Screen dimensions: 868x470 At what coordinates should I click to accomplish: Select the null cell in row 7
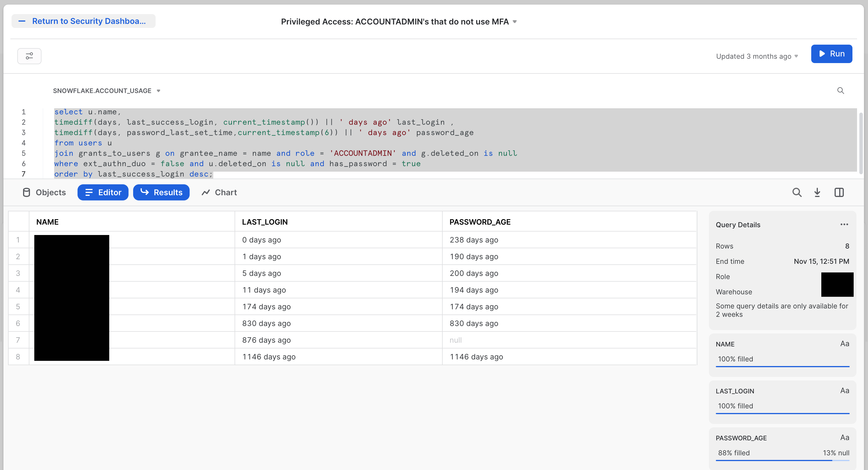(456, 340)
